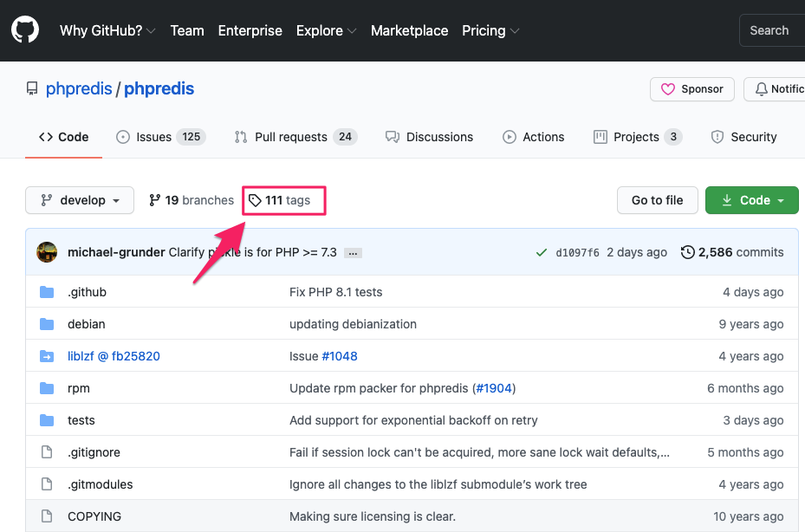Open commit 'Making sure licensing is clear.'
The width and height of the screenshot is (805, 532).
point(373,516)
